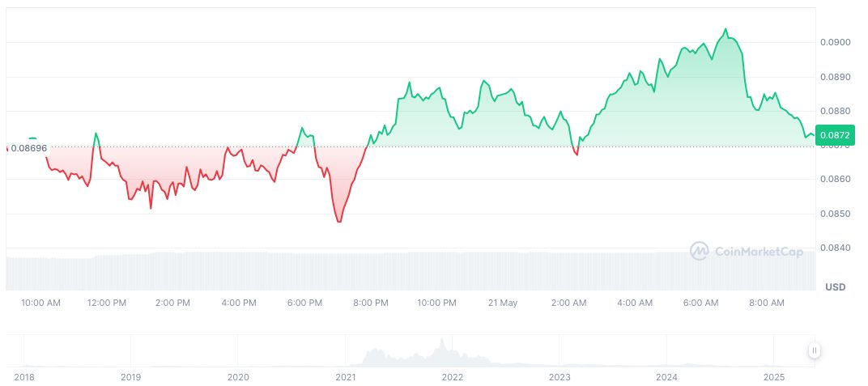Click the volume peak in the mini history chart

[441, 340]
